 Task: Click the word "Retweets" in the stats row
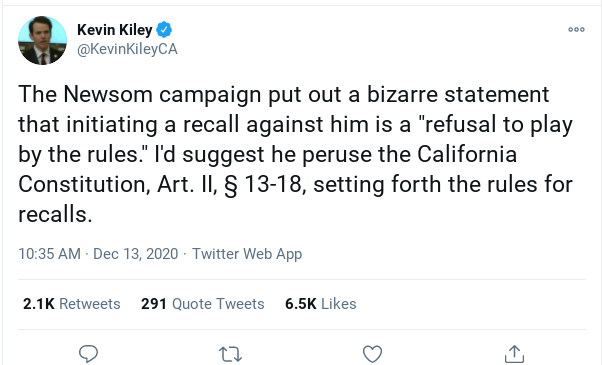89,304
